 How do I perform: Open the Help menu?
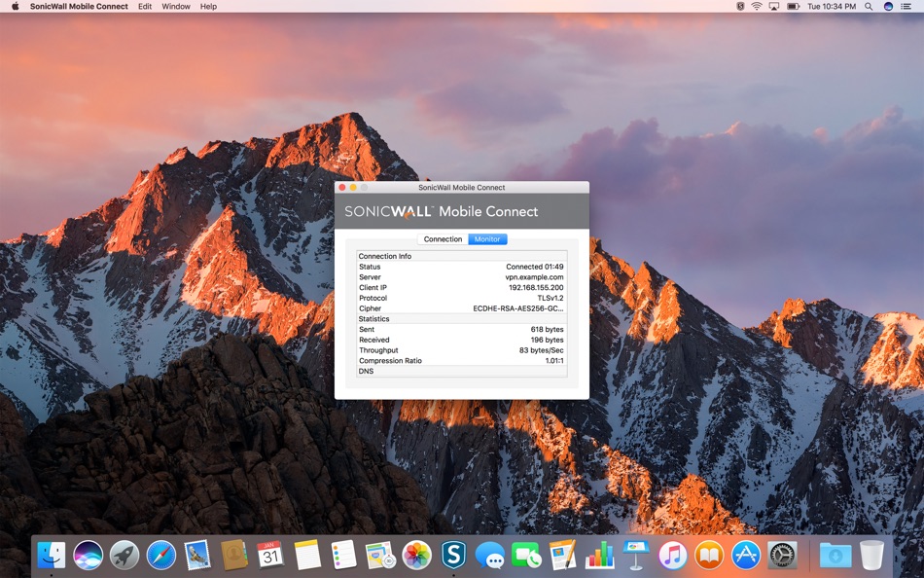coord(207,7)
